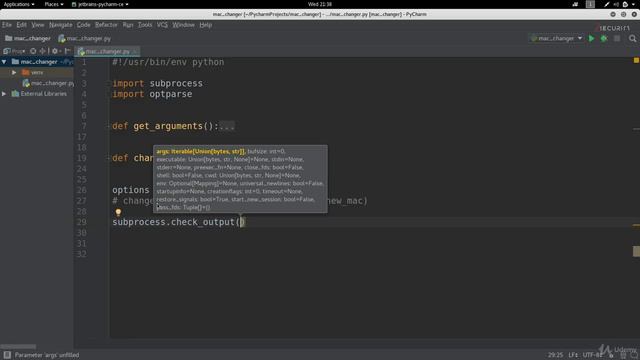Click the import optparse line in editor
This screenshot has width=640, height=360.
[x=152, y=94]
